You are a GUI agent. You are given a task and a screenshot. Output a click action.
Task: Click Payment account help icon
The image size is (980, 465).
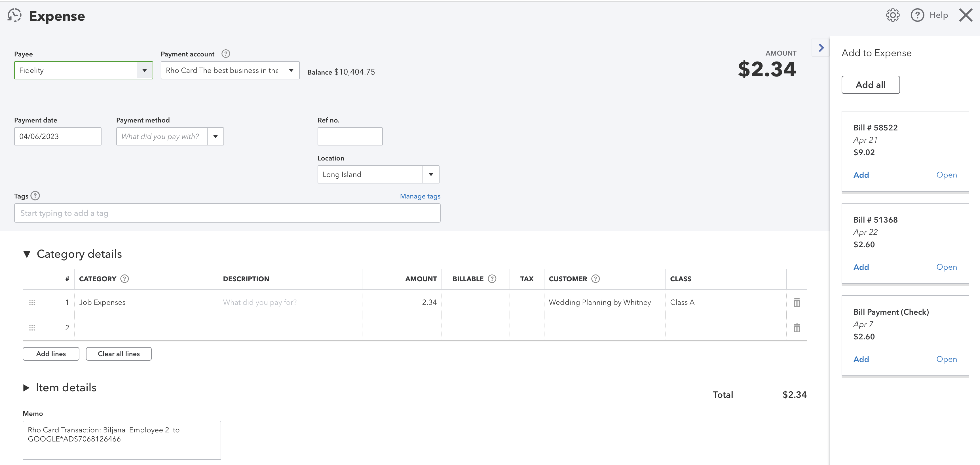click(226, 54)
